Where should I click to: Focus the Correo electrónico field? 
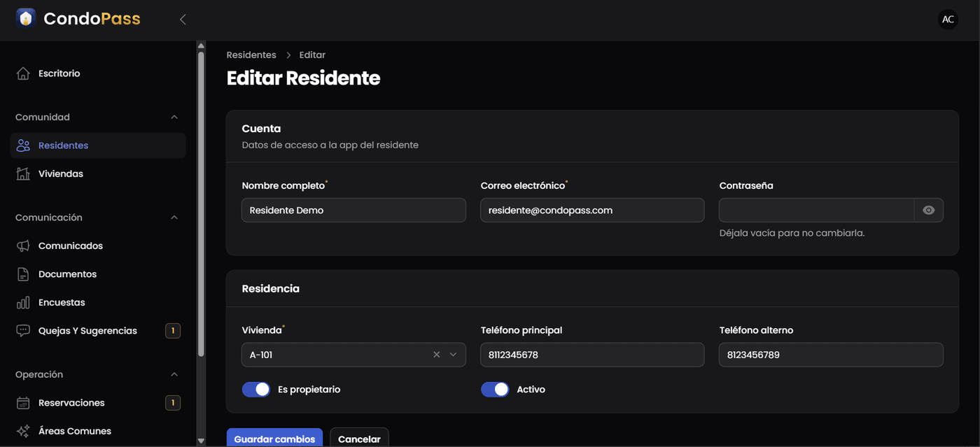(592, 210)
